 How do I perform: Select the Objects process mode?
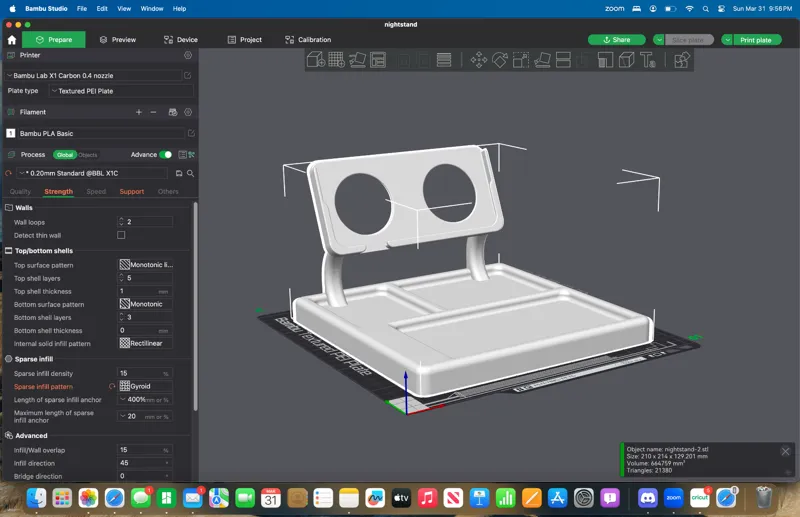point(88,155)
